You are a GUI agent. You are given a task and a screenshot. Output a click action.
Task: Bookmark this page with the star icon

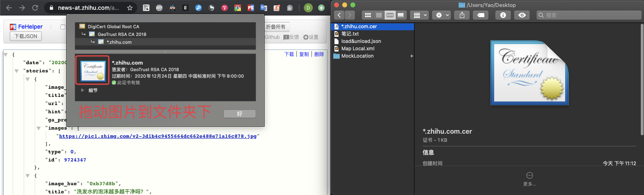[130, 8]
